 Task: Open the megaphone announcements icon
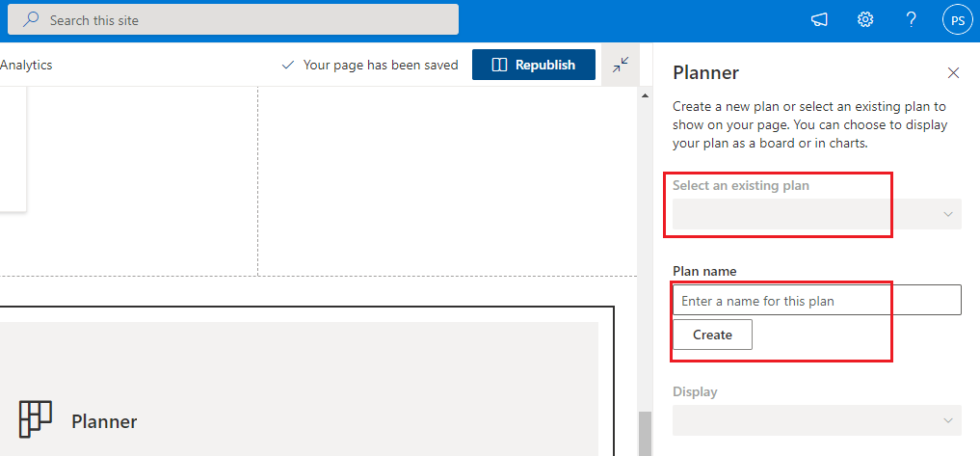pyautogui.click(x=819, y=20)
